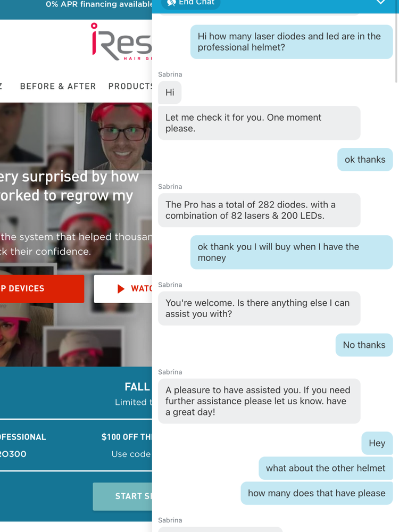Click the $100 off promo text
This screenshot has height=532, width=399.
(x=127, y=437)
